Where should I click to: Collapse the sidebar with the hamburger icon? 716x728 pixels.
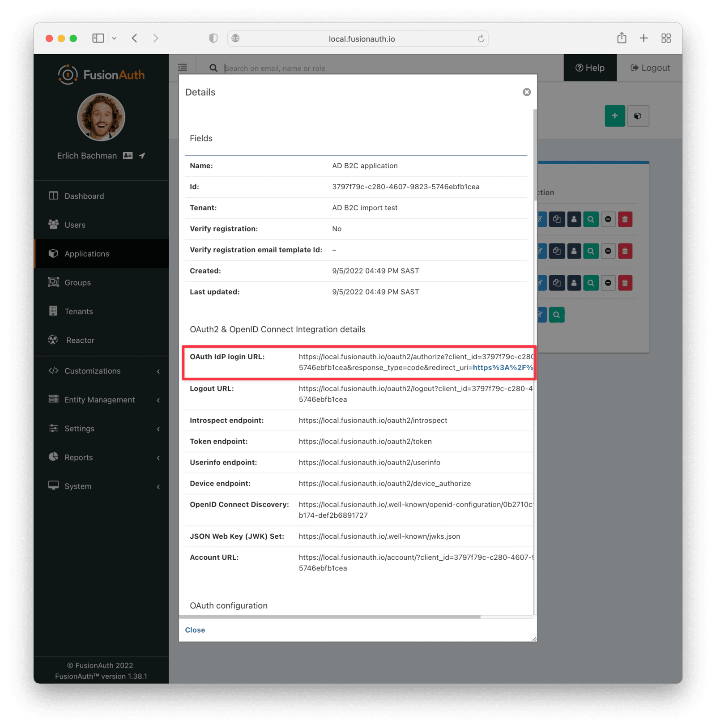pyautogui.click(x=183, y=68)
